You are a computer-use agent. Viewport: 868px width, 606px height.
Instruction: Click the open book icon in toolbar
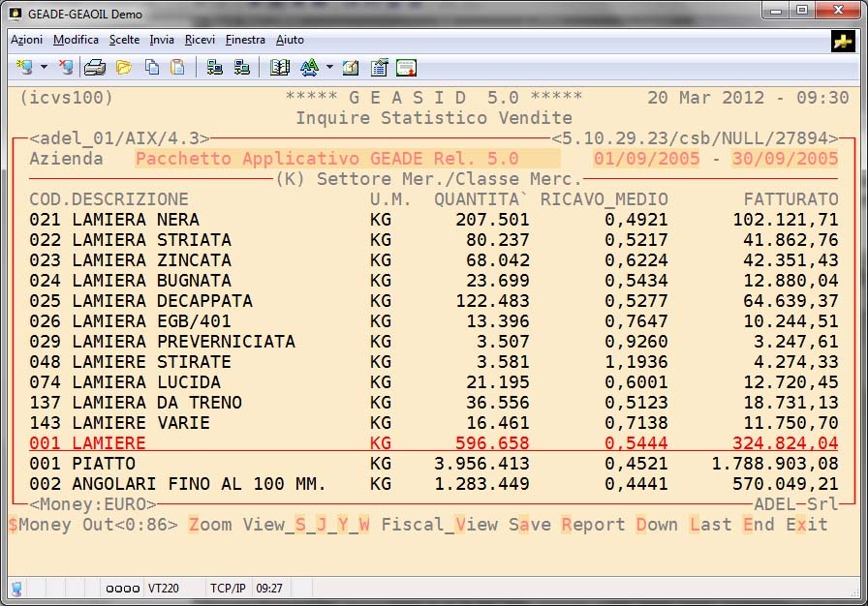(280, 68)
